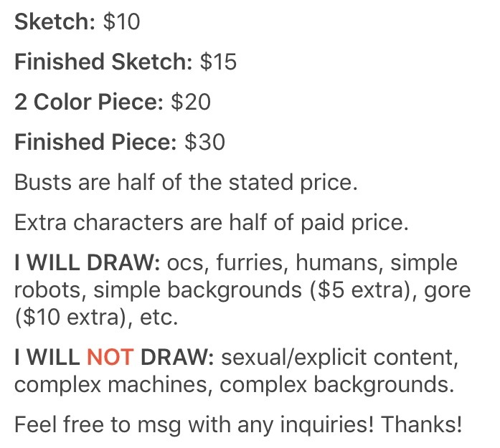Click the 'complex backgrounds.' phrase
Image resolution: width=500 pixels, height=448 pixels.
pos(336,385)
